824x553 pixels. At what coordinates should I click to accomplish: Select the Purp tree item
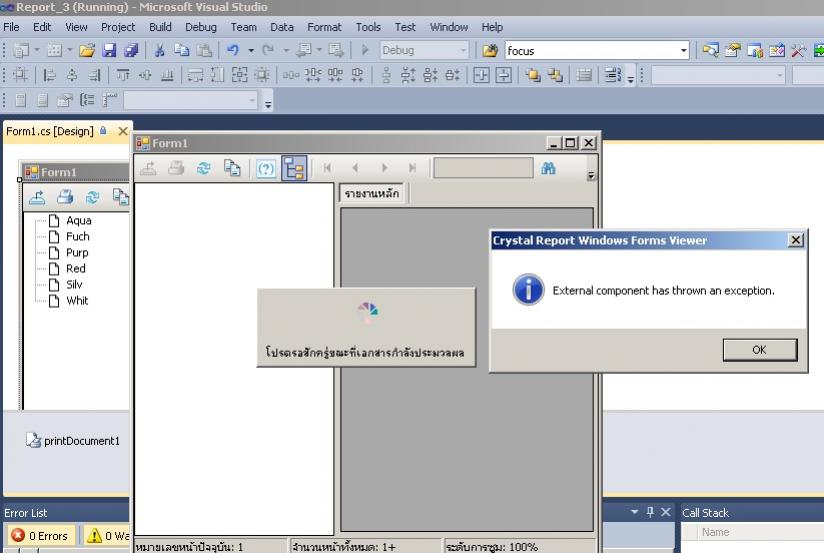pos(77,253)
